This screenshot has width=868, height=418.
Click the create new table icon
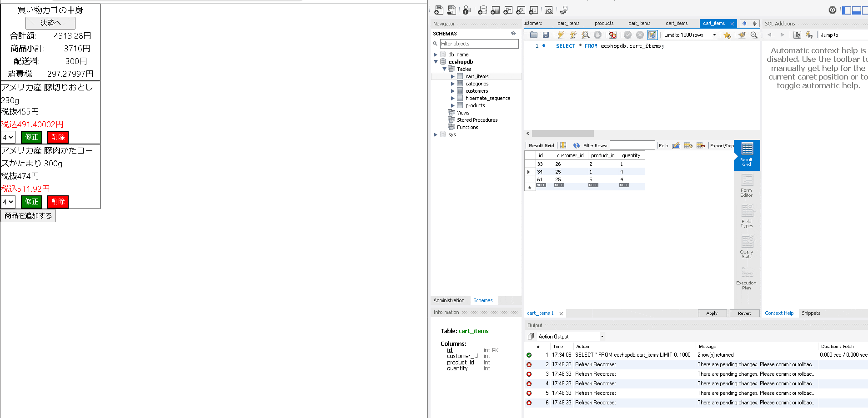tap(495, 10)
